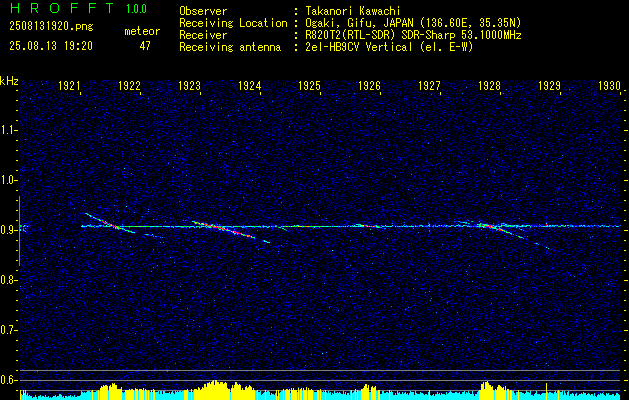Screen dimensions: 629x400
Task: Click the 1921 time marker
Action: (69, 86)
